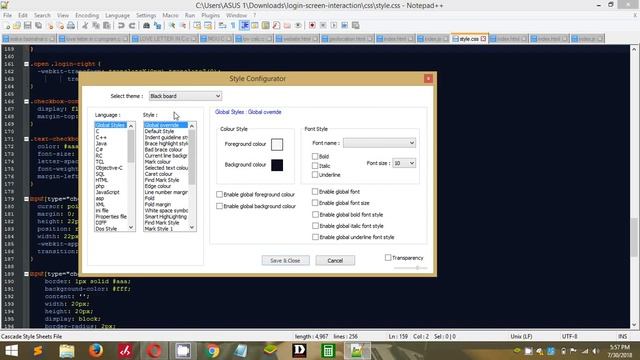Check Enable global font size
Viewport: 640px width, 360px height.
coord(315,202)
